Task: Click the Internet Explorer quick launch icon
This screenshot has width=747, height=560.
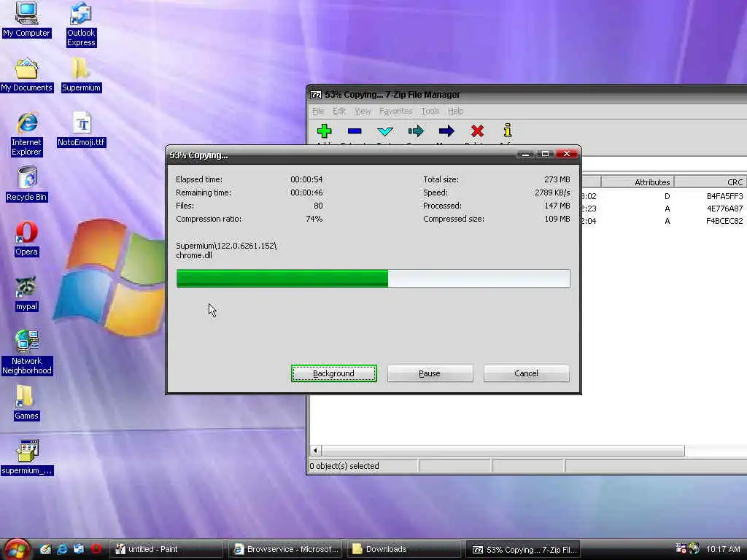Action: click(62, 549)
